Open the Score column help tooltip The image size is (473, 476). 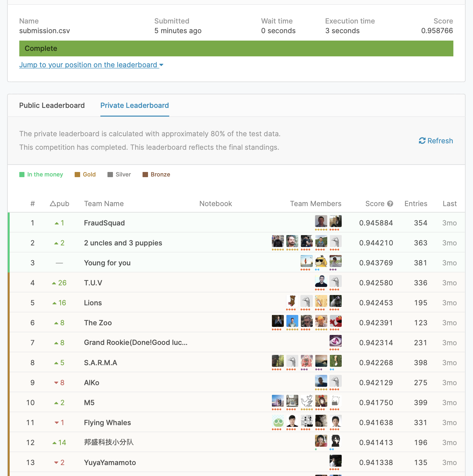tap(390, 204)
